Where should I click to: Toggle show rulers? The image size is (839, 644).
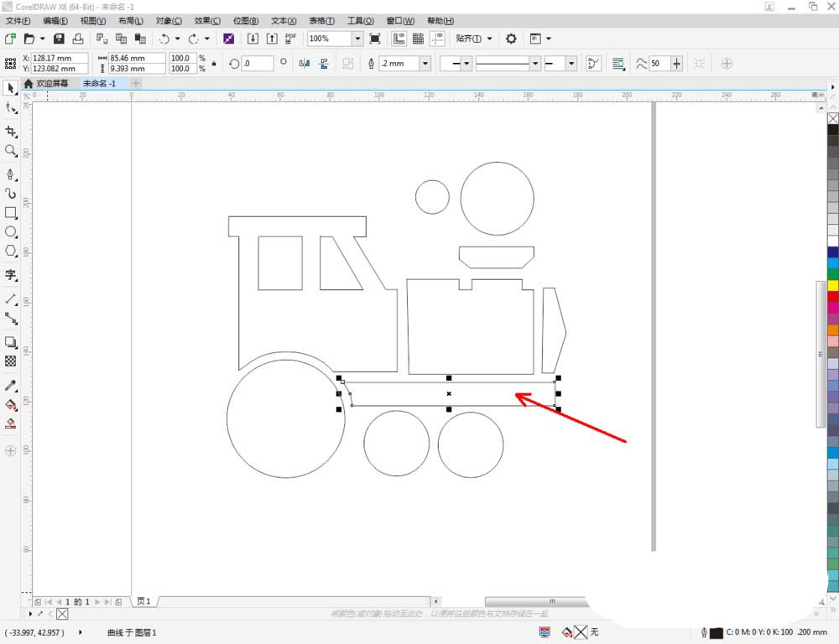tap(399, 39)
